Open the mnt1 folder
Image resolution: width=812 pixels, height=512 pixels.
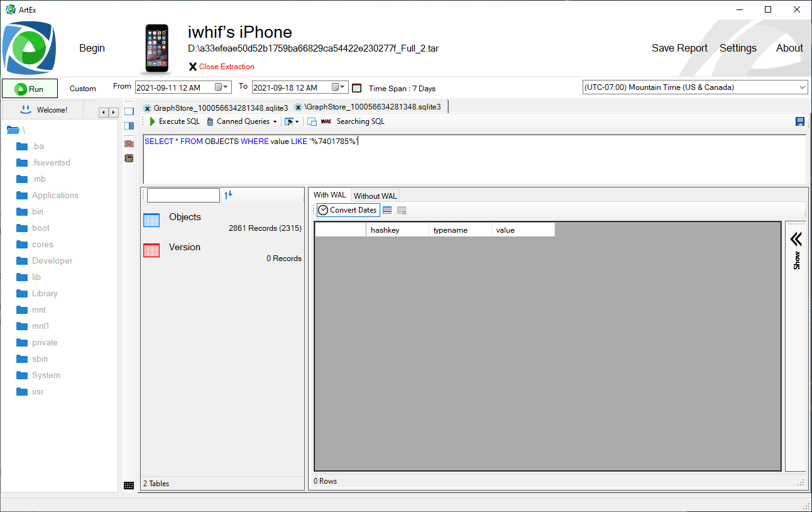[x=33, y=326]
